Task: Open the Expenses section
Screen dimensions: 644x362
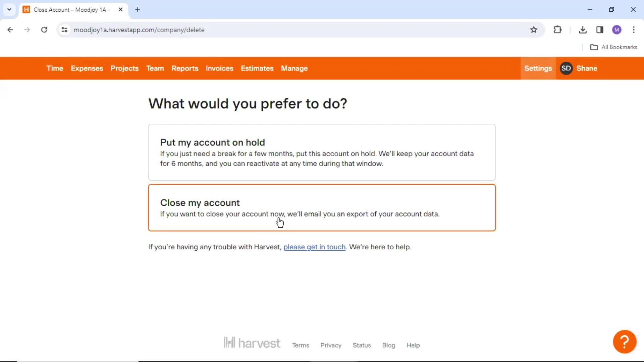Action: click(87, 68)
